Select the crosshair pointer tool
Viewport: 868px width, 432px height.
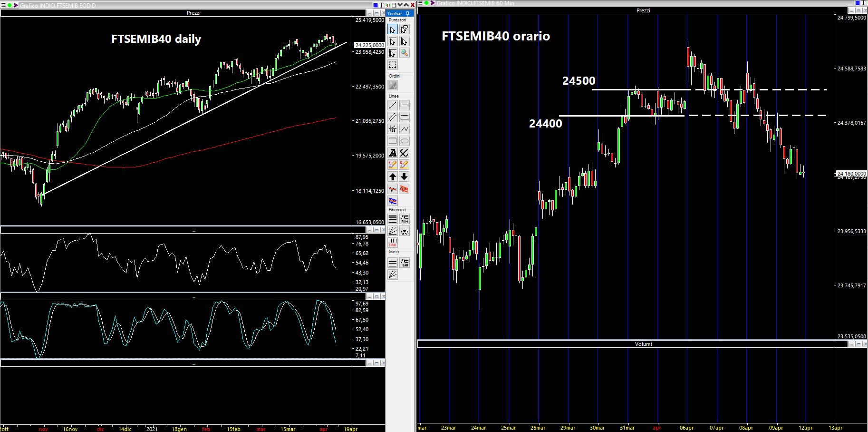point(393,53)
